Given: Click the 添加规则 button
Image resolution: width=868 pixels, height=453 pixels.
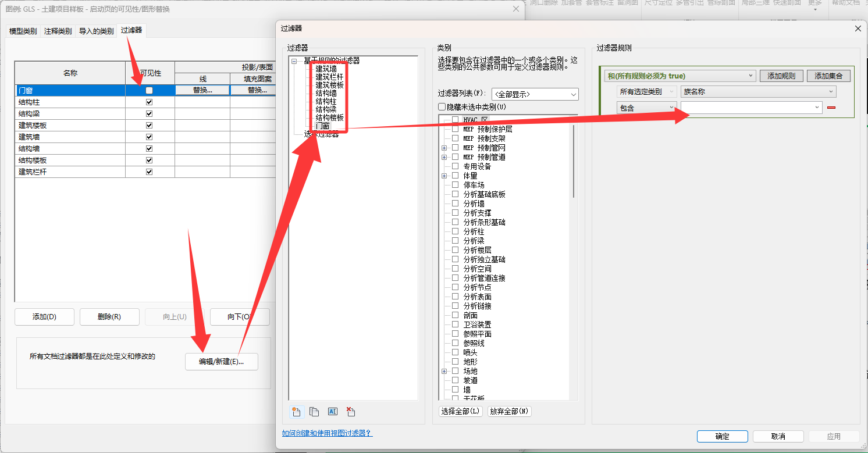Looking at the screenshot, I should [x=781, y=76].
